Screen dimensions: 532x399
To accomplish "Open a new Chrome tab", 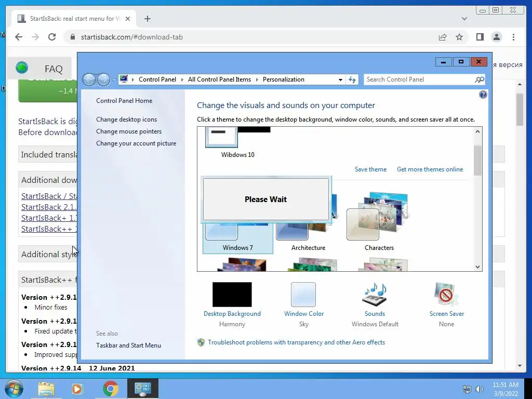I will 147,19.
